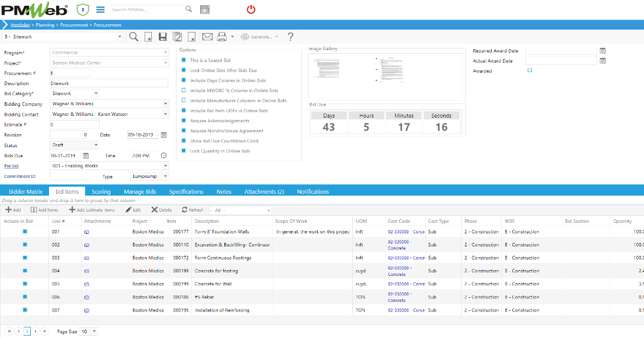
Task: Toggle Show Bid Due Countdown Clock
Action: (x=184, y=141)
